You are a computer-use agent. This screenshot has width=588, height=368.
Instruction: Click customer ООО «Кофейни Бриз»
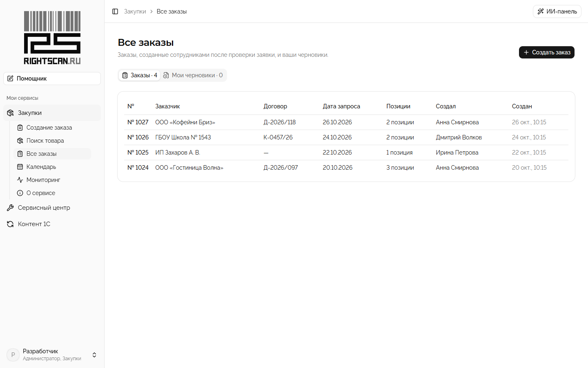(x=185, y=122)
